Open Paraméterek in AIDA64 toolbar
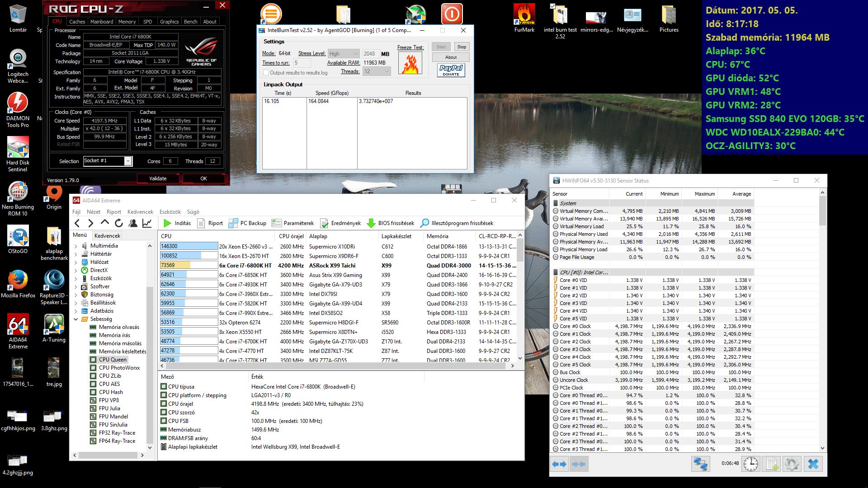 coord(292,223)
